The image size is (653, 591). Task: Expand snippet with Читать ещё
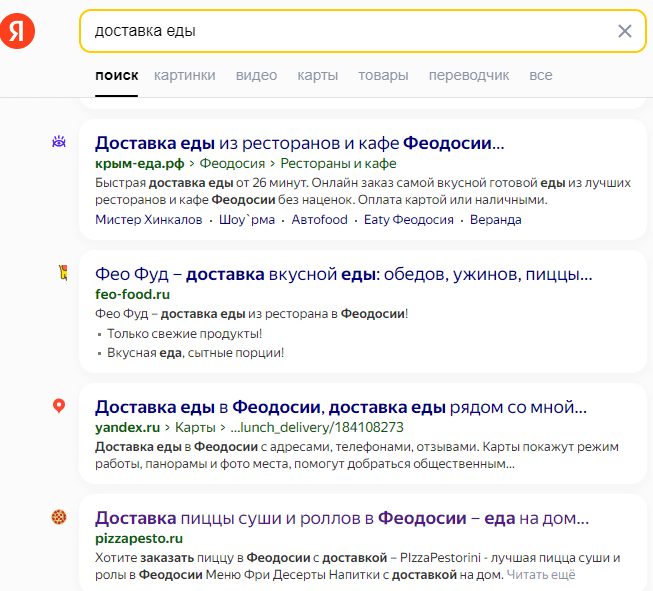540,574
